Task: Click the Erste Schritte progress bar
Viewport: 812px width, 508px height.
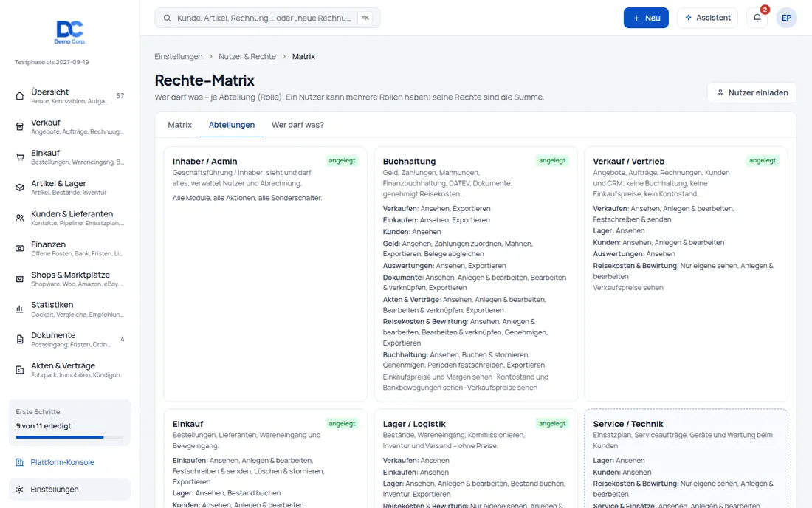Action: pos(70,437)
